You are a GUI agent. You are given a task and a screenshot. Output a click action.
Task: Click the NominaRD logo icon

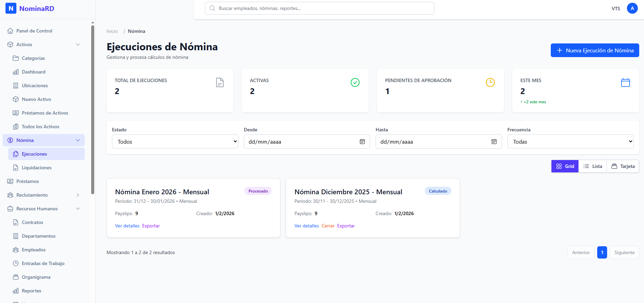click(x=11, y=8)
